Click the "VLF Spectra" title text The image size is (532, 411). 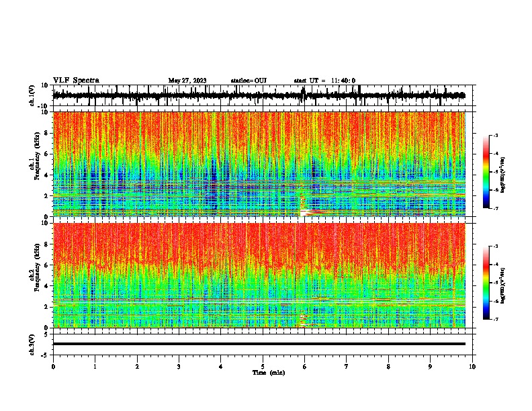pos(76,81)
